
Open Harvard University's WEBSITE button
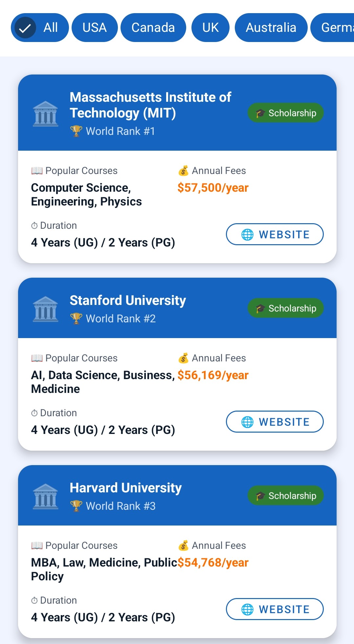coord(275,609)
